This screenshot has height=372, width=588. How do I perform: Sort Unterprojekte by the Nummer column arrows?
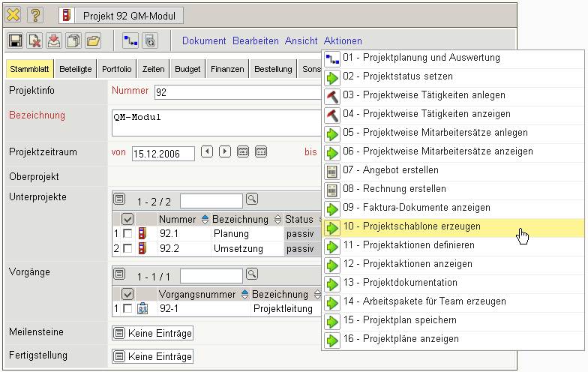[x=205, y=219]
